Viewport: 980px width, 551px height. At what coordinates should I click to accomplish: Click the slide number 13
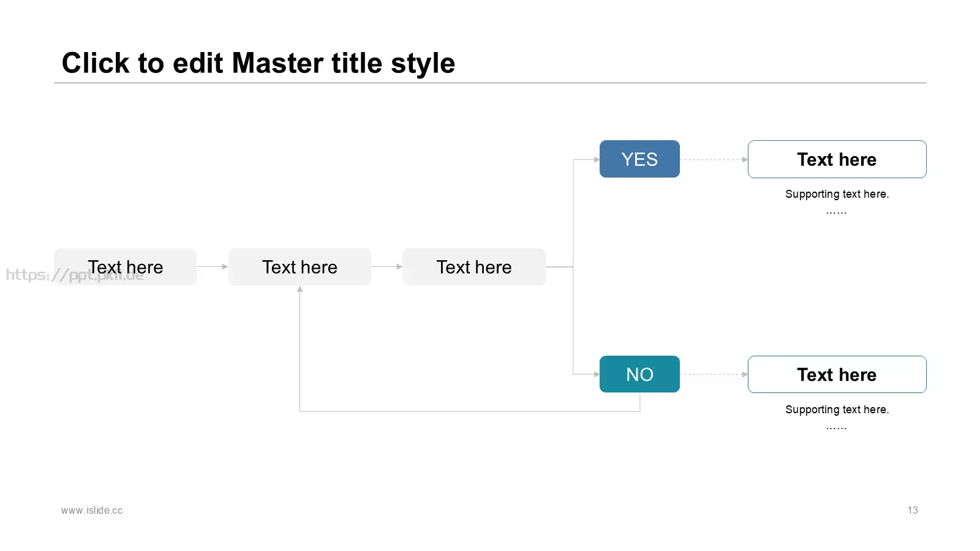tap(913, 510)
